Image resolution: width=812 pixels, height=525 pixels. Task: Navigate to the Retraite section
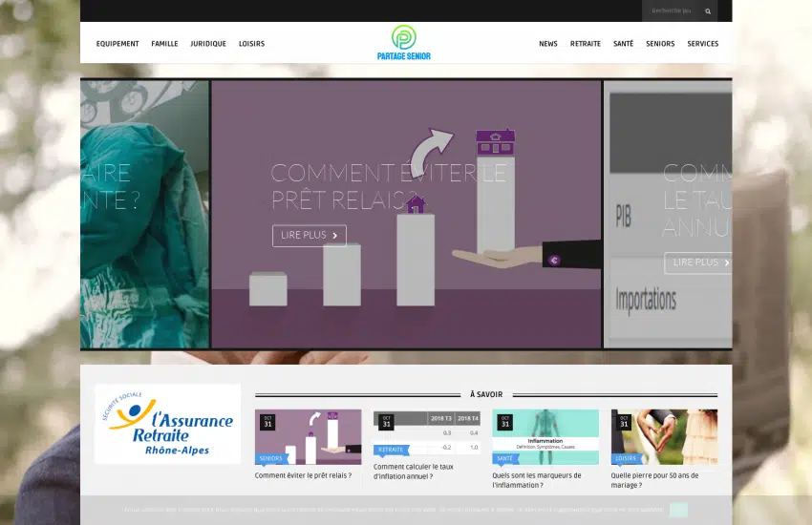point(586,44)
